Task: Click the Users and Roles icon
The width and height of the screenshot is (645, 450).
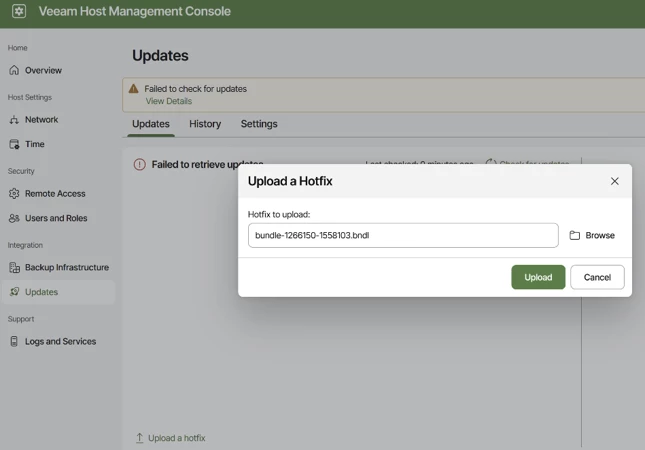Action: [14, 218]
